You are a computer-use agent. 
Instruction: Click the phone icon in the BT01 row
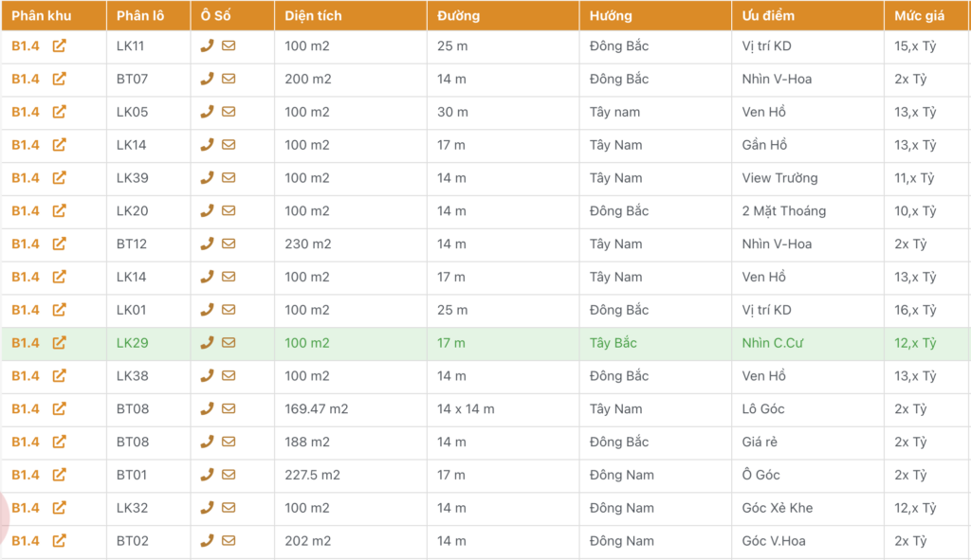pyautogui.click(x=207, y=475)
